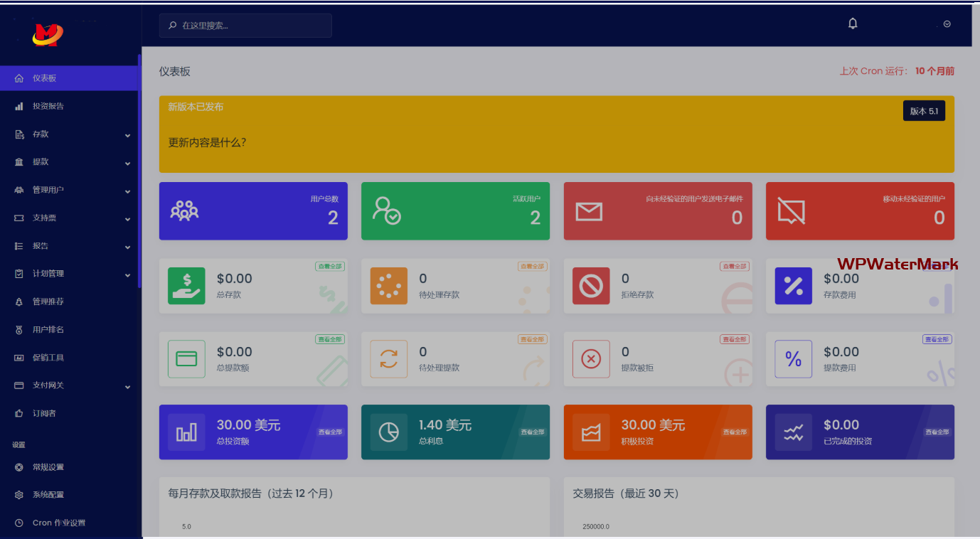Click the total interest pie chart icon
980x539 pixels.
[x=389, y=432]
